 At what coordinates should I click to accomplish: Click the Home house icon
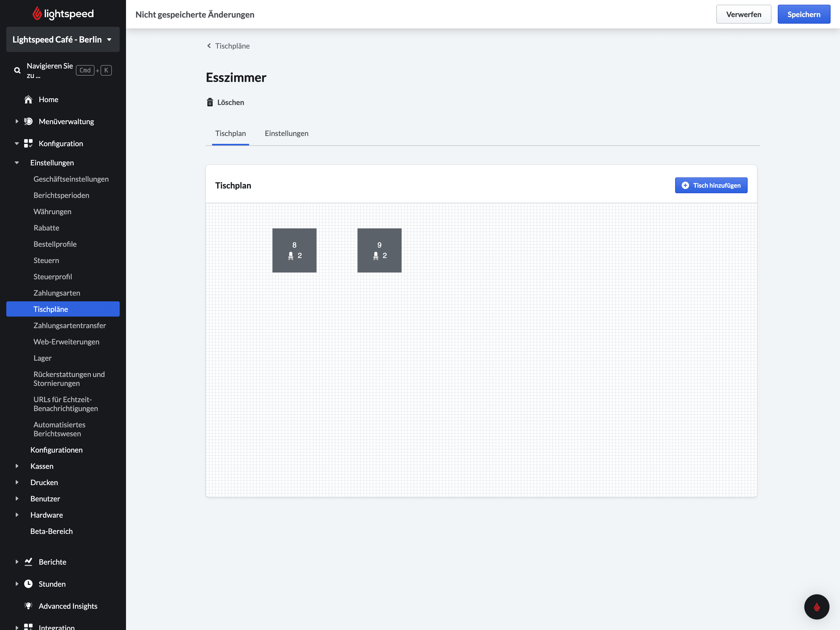click(28, 99)
